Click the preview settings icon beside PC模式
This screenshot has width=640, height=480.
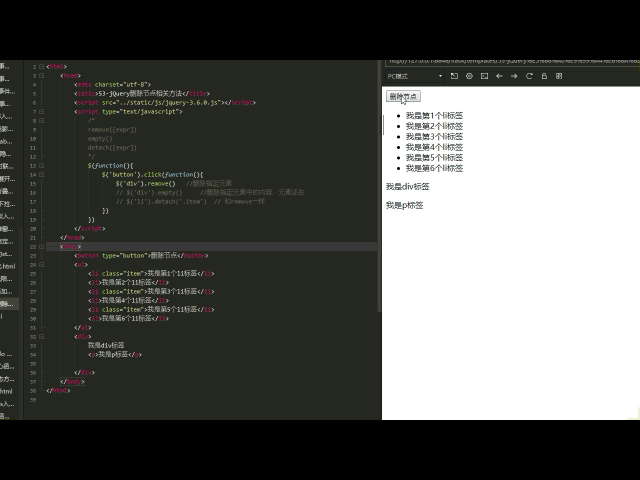coord(469,76)
